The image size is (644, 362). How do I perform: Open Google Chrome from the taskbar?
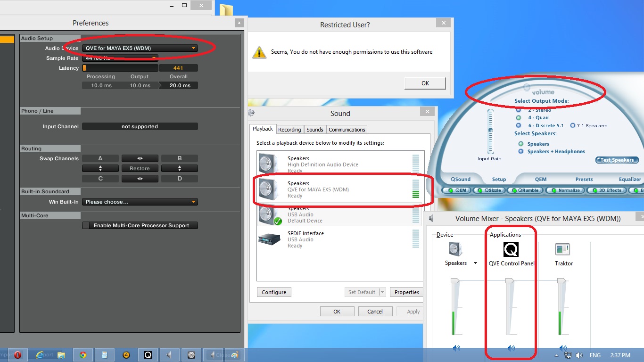coord(83,355)
